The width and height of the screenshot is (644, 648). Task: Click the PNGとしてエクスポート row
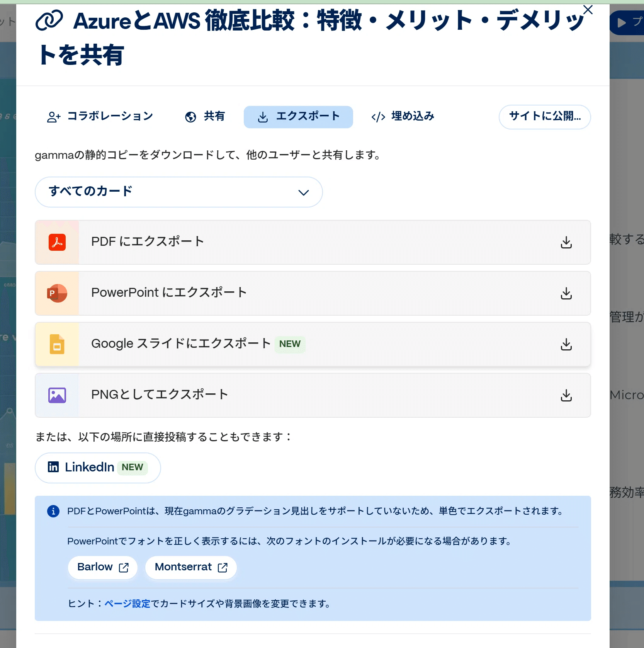tap(313, 395)
